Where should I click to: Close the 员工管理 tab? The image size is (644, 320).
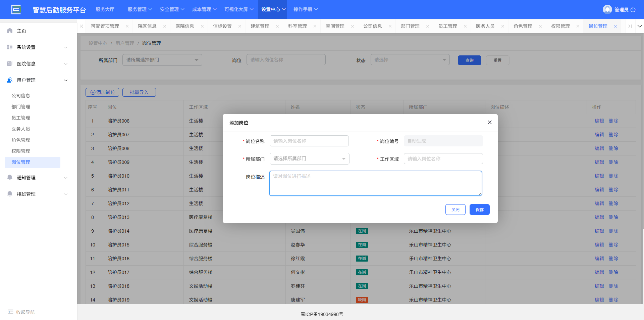465,26
